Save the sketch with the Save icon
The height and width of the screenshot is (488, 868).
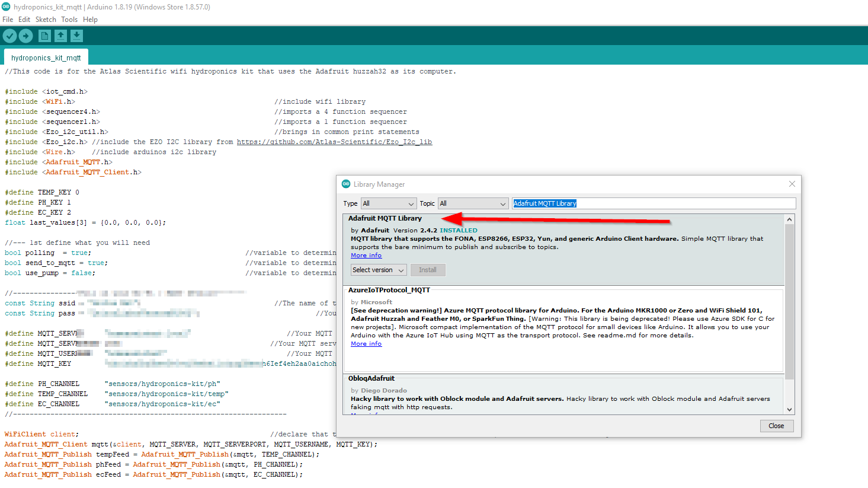[x=77, y=36]
